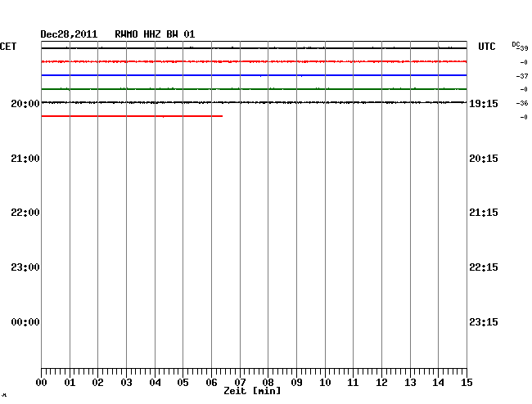This screenshot has height=404, width=532.
Task: Select minute label 13 on the x-axis
Action: (x=410, y=383)
